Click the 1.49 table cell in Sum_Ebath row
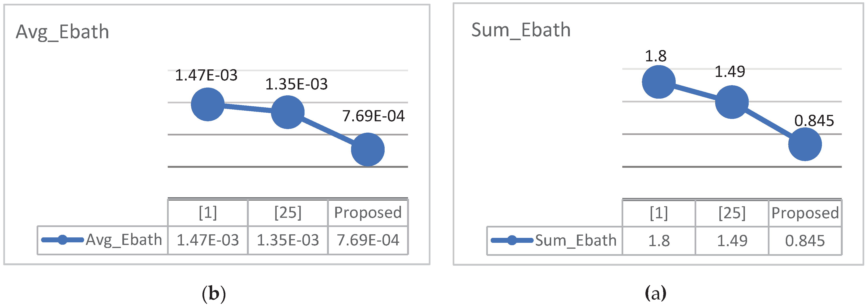This screenshot has height=307, width=868. click(x=732, y=241)
